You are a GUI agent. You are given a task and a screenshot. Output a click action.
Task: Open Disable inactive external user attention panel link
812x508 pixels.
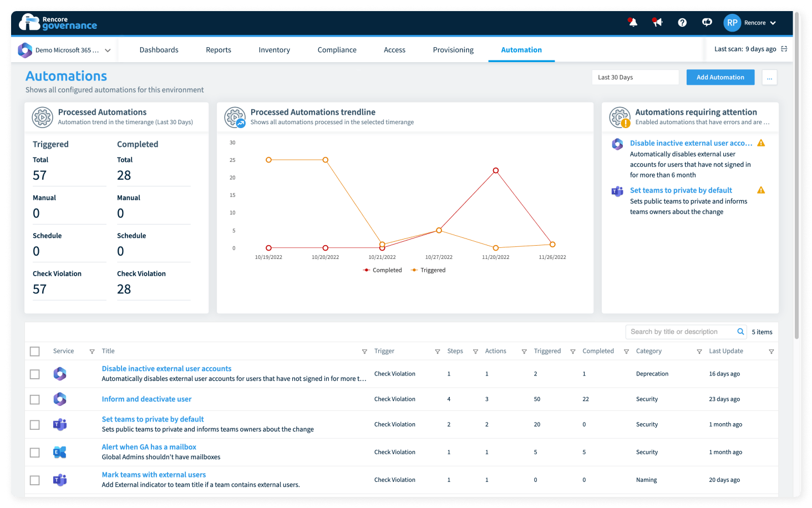pos(691,143)
